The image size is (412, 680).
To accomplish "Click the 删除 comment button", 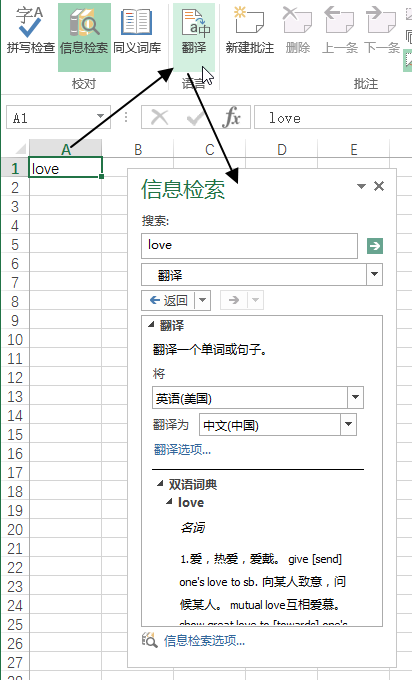I will click(298, 31).
